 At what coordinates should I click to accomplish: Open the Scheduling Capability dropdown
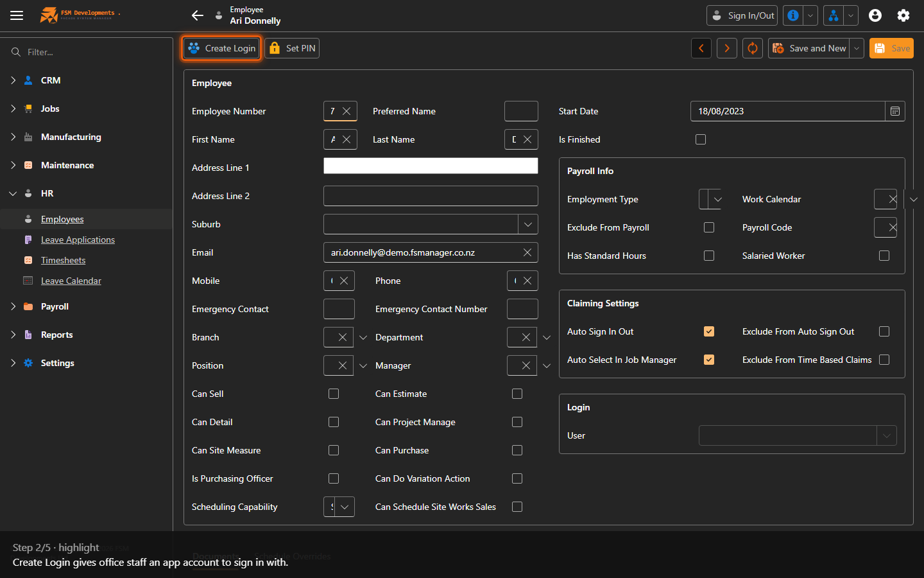click(345, 507)
